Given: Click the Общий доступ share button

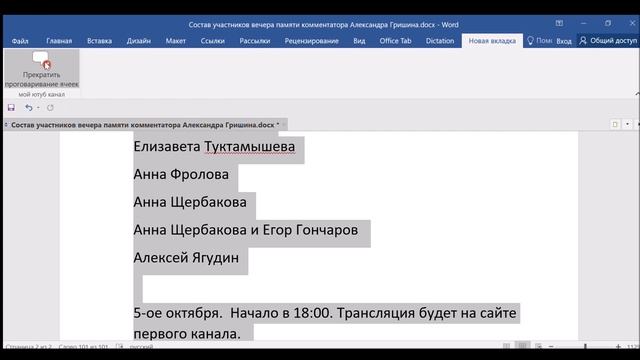Looking at the screenshot, I should (608, 40).
